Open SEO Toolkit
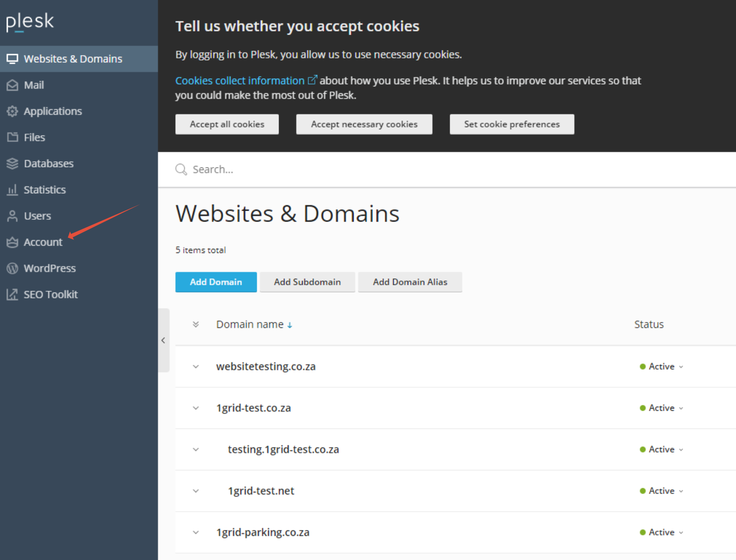 [79, 294]
